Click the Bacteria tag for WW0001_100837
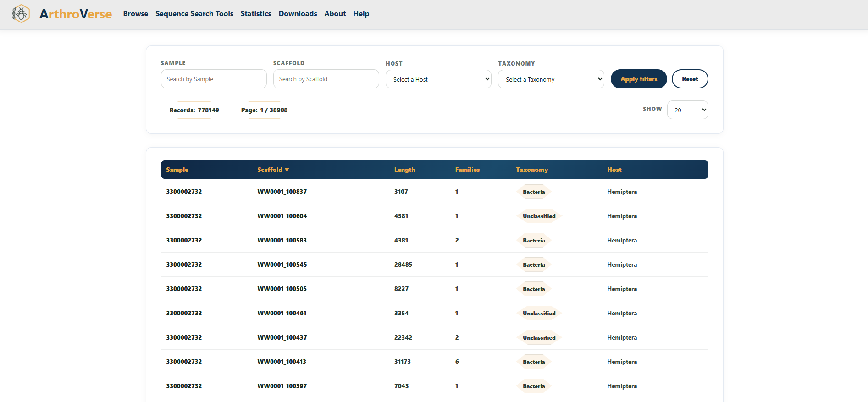The height and width of the screenshot is (402, 868). click(534, 192)
